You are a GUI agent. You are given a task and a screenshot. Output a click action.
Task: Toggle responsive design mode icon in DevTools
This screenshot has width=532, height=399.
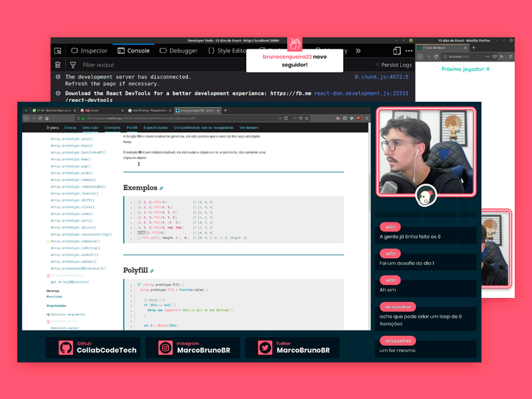click(396, 51)
